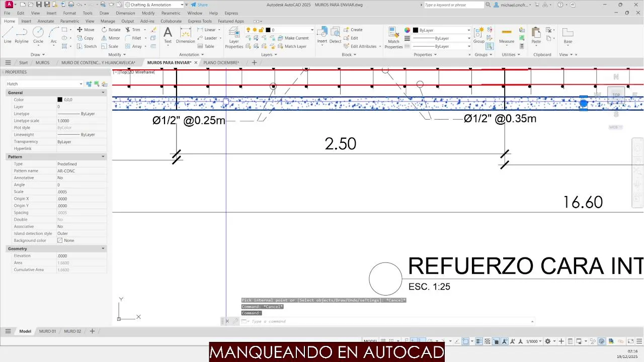Screen dimensions: 644x362
Task: Toggle Clean Screen in status bar
Action: [630, 341]
